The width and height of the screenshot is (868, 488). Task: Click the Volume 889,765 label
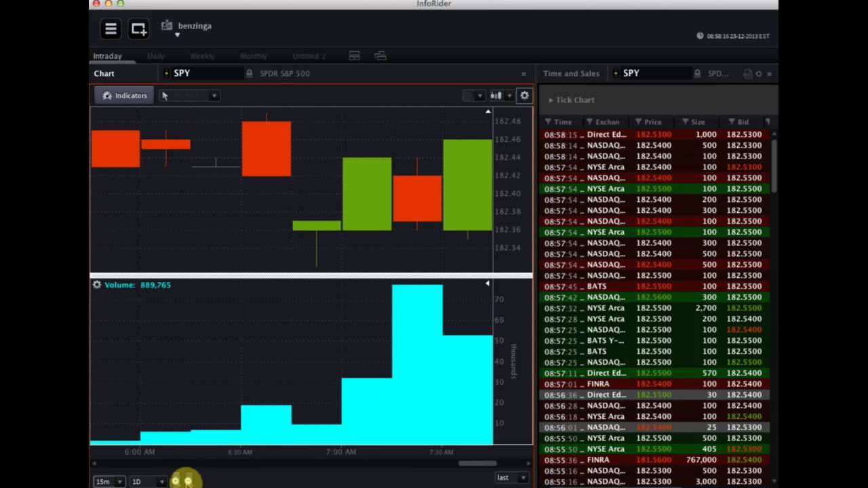coord(138,285)
